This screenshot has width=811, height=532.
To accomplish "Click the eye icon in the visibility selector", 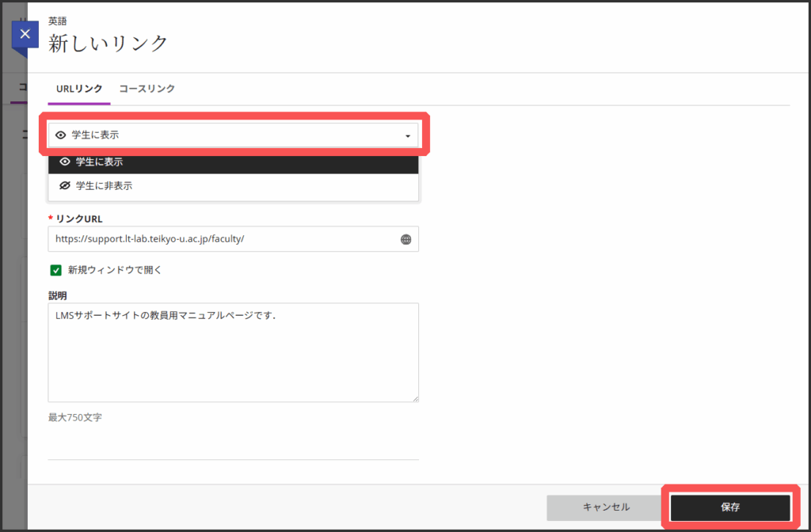I will 61,135.
